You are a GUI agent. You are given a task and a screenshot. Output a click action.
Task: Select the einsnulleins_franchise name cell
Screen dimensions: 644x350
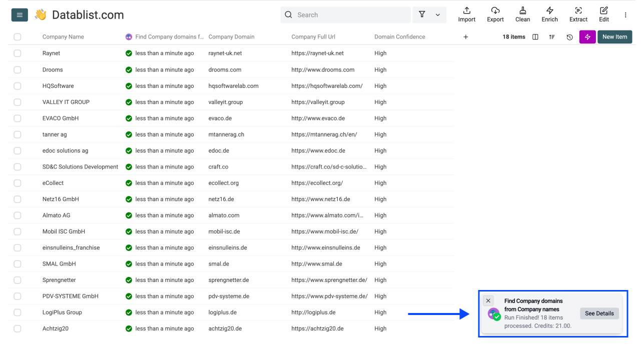(x=71, y=247)
